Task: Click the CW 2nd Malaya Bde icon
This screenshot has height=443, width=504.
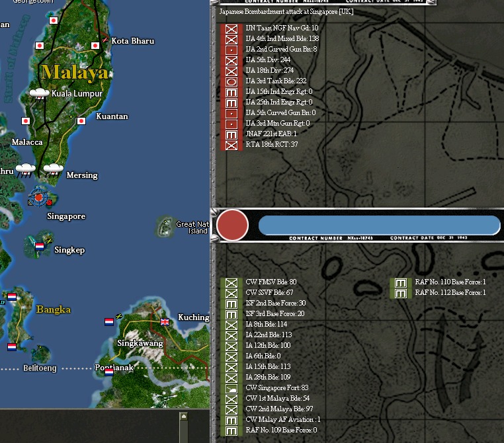Action: (231, 410)
